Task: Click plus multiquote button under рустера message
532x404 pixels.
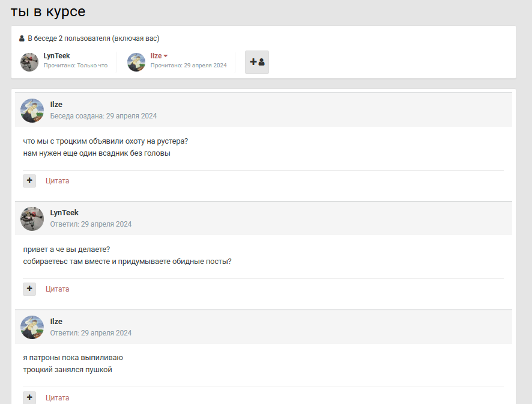Action: click(29, 181)
